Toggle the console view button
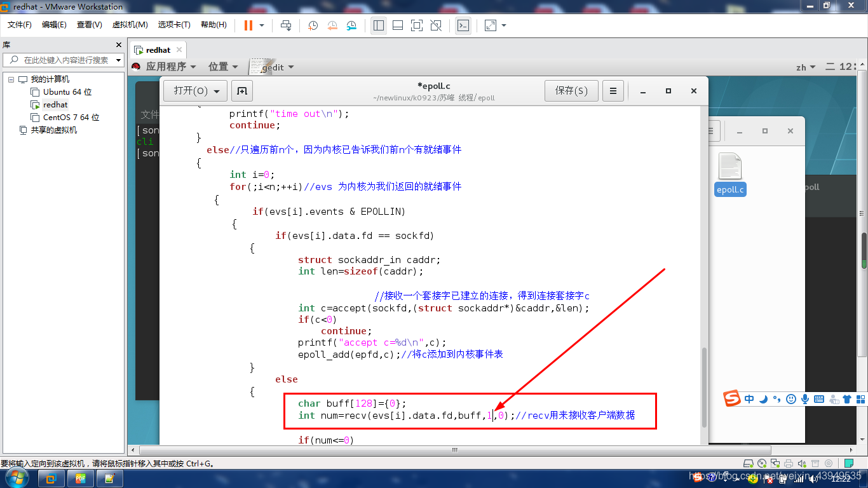 click(463, 25)
